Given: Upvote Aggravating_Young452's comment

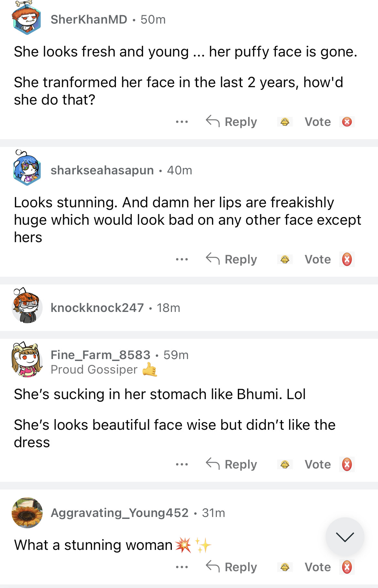Looking at the screenshot, I should (x=285, y=567).
